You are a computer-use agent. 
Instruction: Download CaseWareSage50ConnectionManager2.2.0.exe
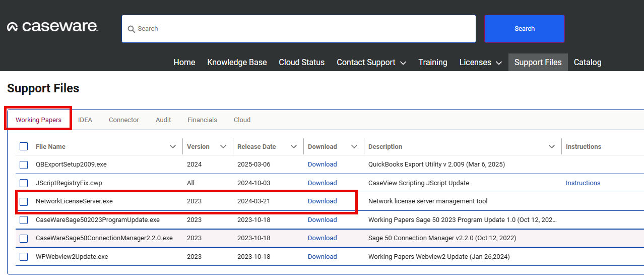tap(323, 238)
